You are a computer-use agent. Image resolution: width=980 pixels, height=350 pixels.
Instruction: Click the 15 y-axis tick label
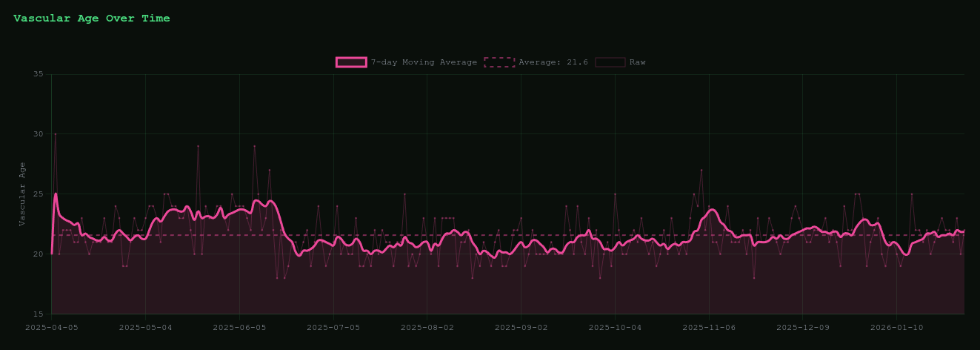[x=38, y=314]
